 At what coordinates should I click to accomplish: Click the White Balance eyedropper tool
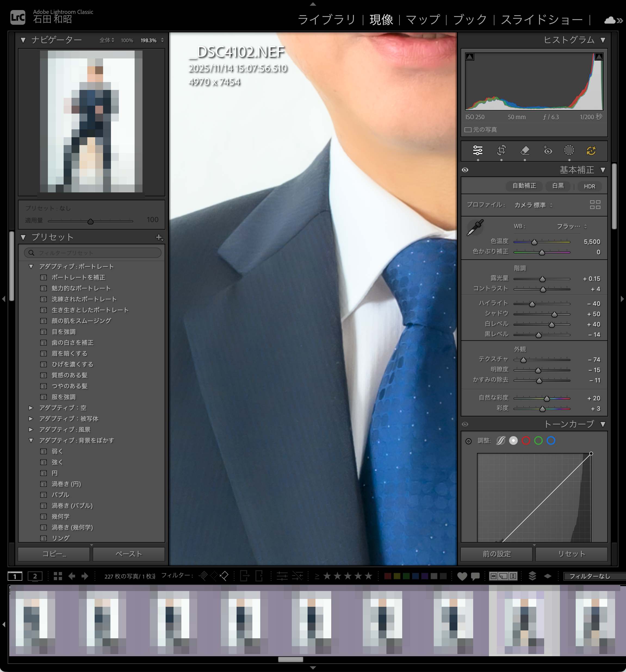tap(475, 228)
